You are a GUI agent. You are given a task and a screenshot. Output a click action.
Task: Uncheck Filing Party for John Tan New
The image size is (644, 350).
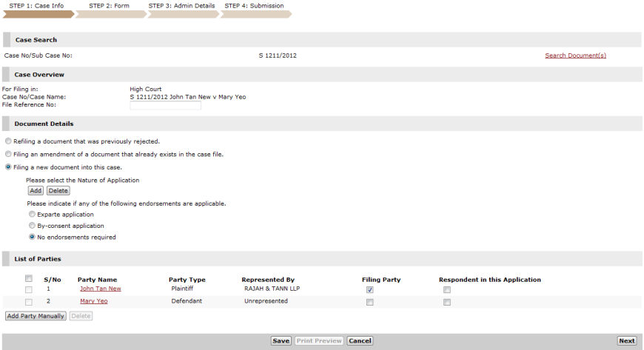click(x=370, y=290)
